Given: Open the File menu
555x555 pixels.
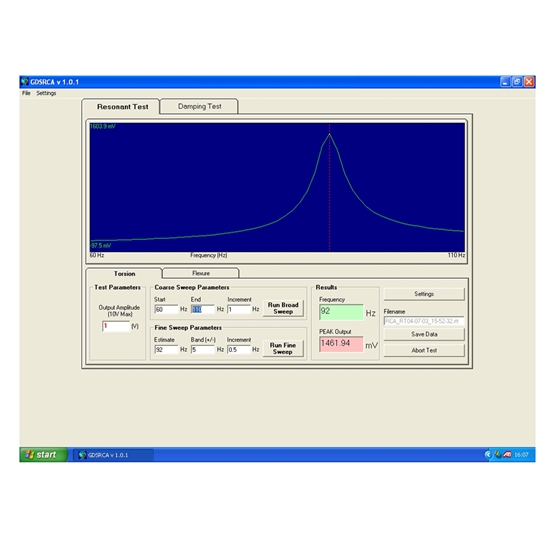Looking at the screenshot, I should (26, 93).
